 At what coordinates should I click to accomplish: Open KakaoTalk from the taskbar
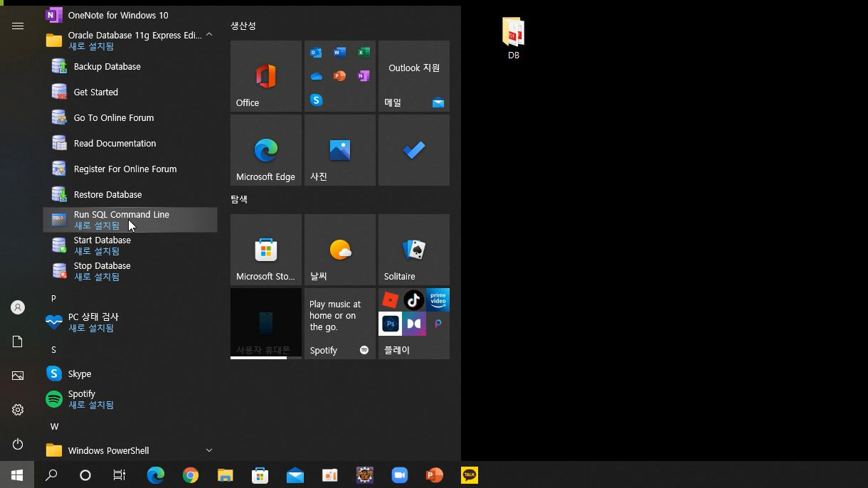click(469, 474)
